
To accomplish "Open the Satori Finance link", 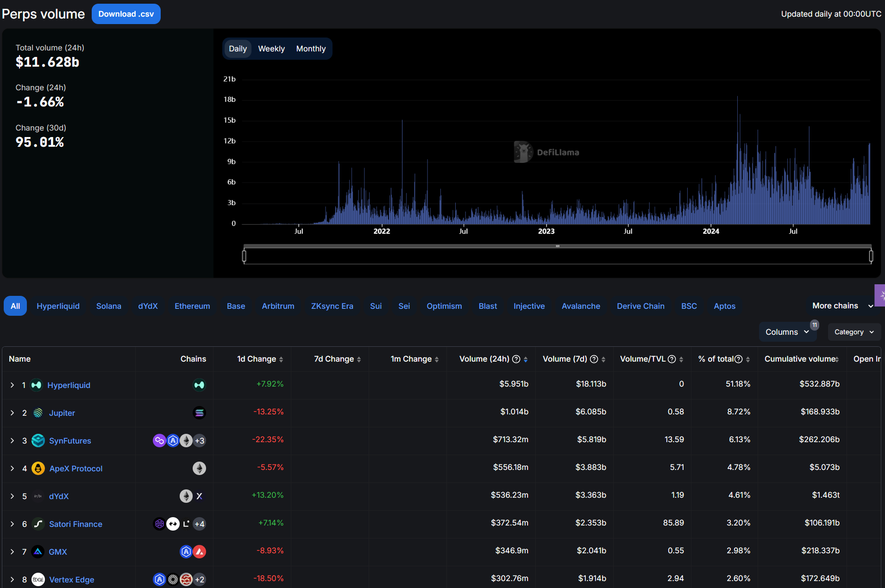I will (75, 524).
